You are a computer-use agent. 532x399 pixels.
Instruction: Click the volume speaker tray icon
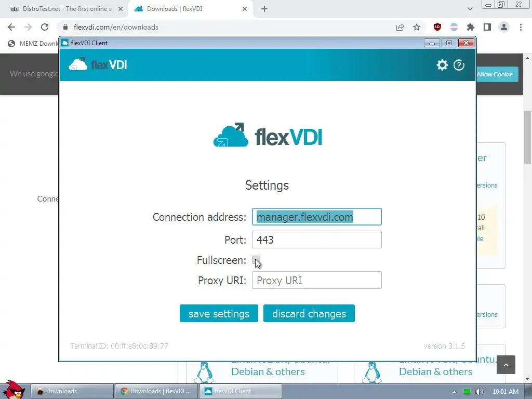tap(480, 392)
